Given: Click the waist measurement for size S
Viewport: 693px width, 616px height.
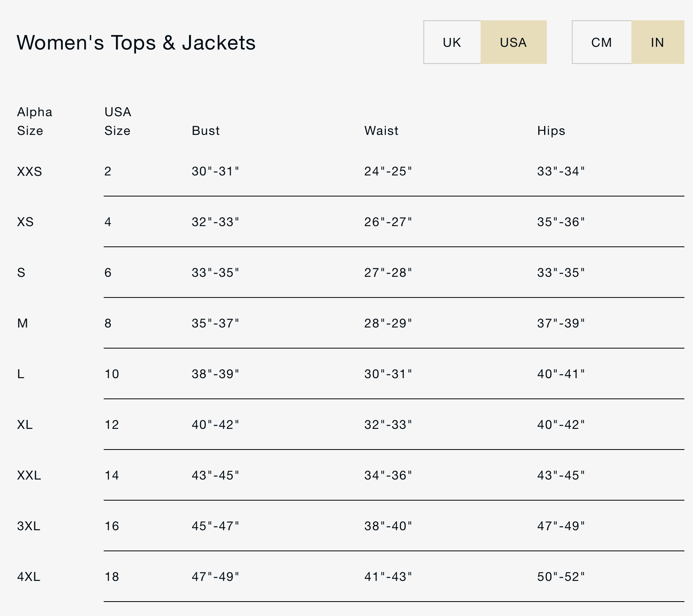Looking at the screenshot, I should (388, 273).
